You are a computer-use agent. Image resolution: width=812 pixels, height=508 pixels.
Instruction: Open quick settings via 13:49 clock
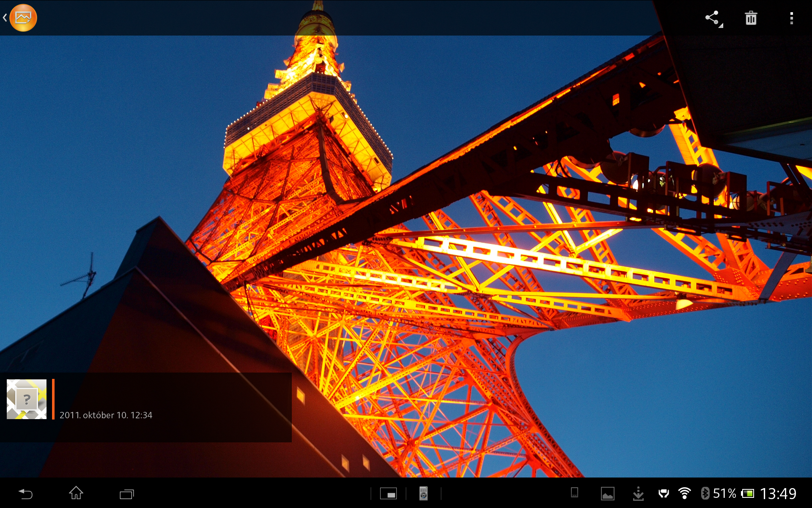pyautogui.click(x=778, y=493)
